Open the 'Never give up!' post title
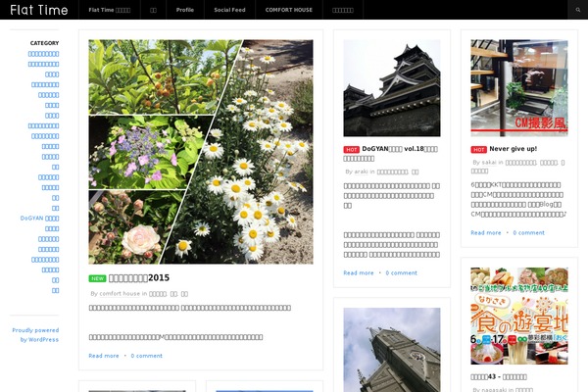This screenshot has height=392, width=588. [x=513, y=149]
